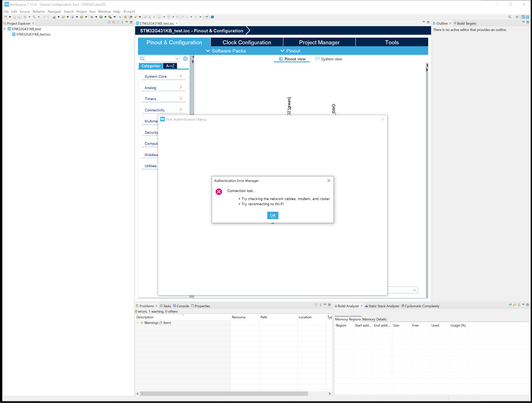Screen dimensions: 532x403
Task: Click the Problems panel horizontal scrollbar
Action: click(224, 394)
